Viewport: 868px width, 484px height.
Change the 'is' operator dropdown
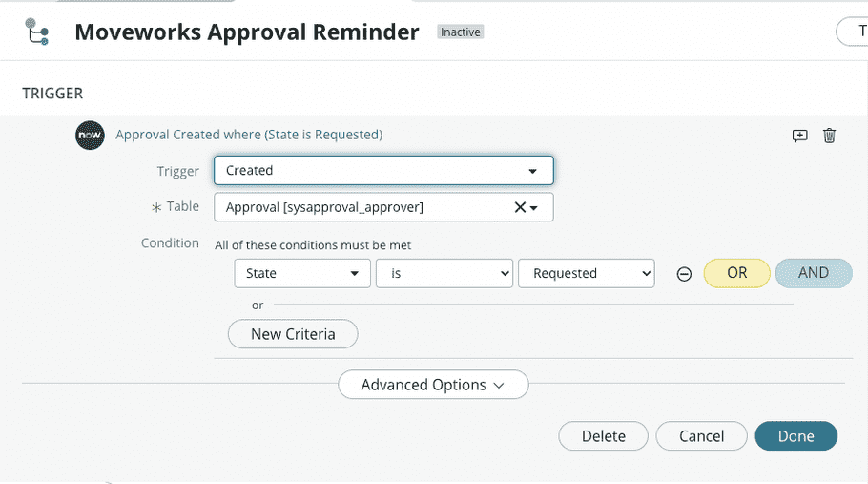tap(444, 274)
